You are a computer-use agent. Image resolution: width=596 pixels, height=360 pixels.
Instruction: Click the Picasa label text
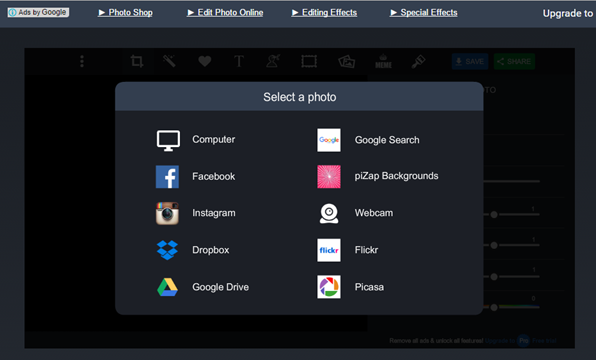[369, 287]
